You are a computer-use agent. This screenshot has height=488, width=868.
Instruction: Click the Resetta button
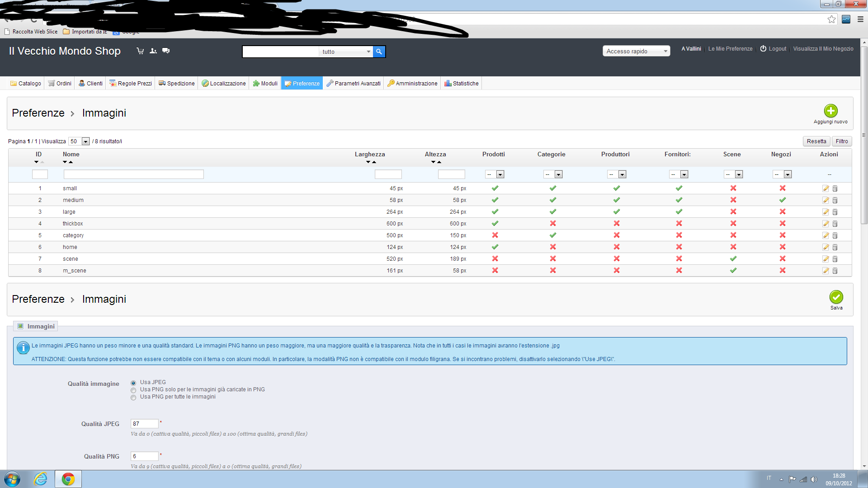816,141
